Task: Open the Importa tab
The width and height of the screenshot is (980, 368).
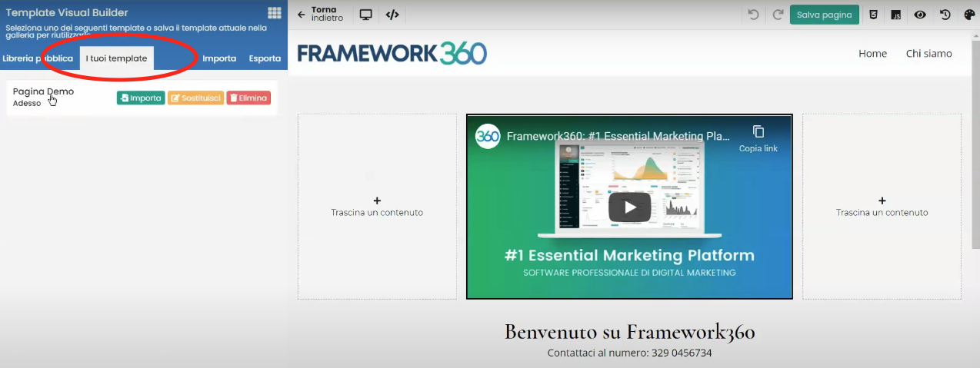Action: pos(219,58)
